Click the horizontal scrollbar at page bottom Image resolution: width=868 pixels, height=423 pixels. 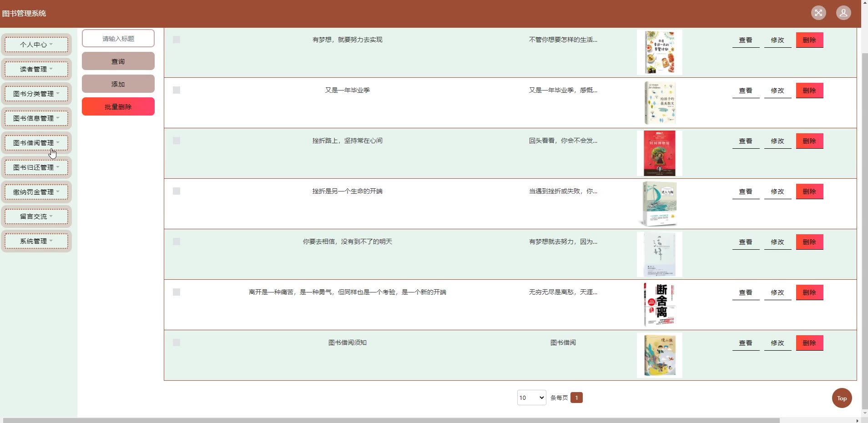tap(391, 420)
